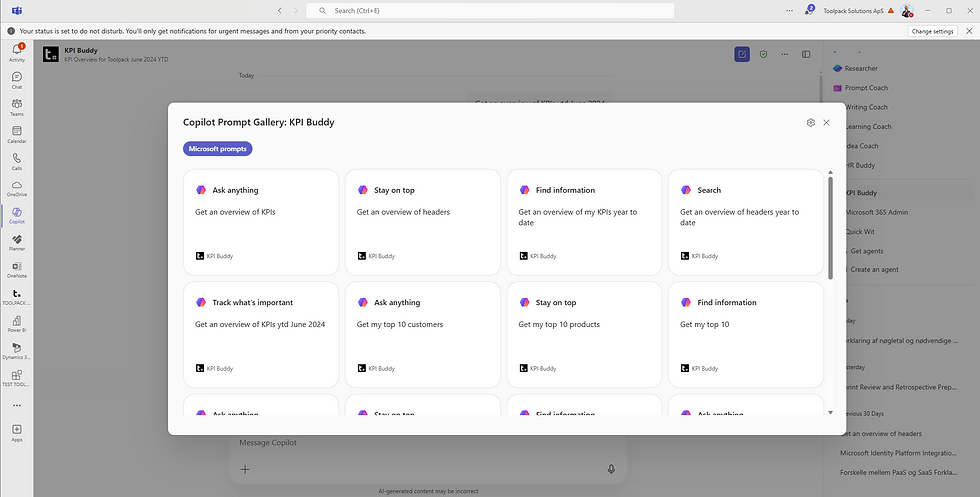Screen dimensions: 980x497
Task: Open the Teams section in the sidebar
Action: coord(17,107)
